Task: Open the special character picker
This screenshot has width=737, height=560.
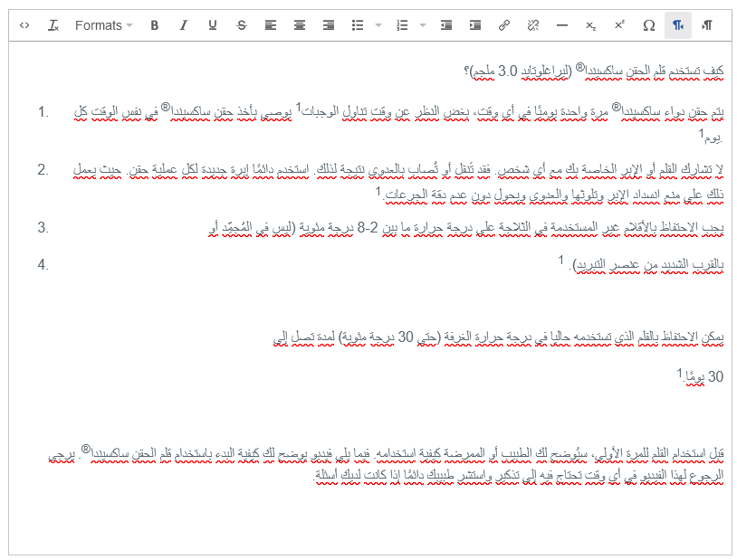Action: click(x=648, y=25)
